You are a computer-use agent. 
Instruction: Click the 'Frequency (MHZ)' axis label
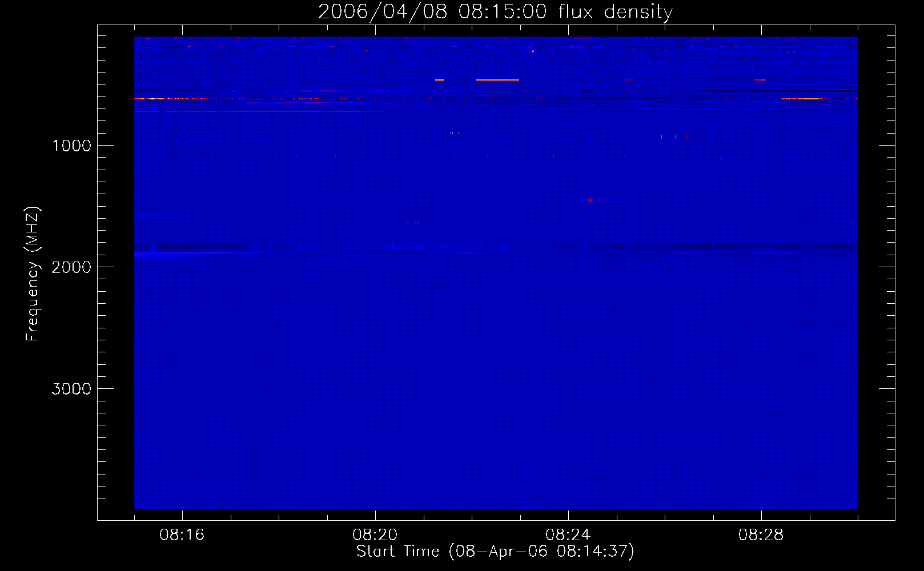coord(33,274)
